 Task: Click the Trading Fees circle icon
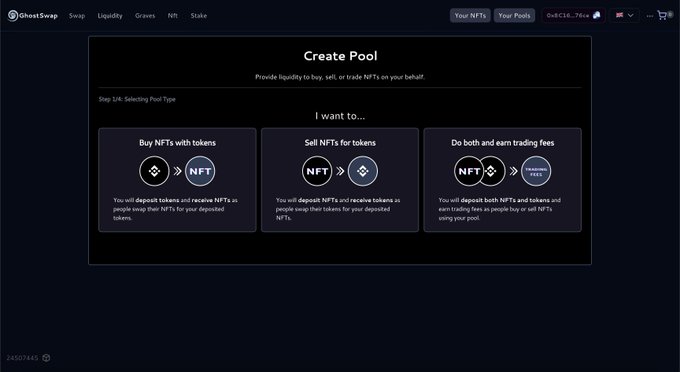pyautogui.click(x=536, y=171)
